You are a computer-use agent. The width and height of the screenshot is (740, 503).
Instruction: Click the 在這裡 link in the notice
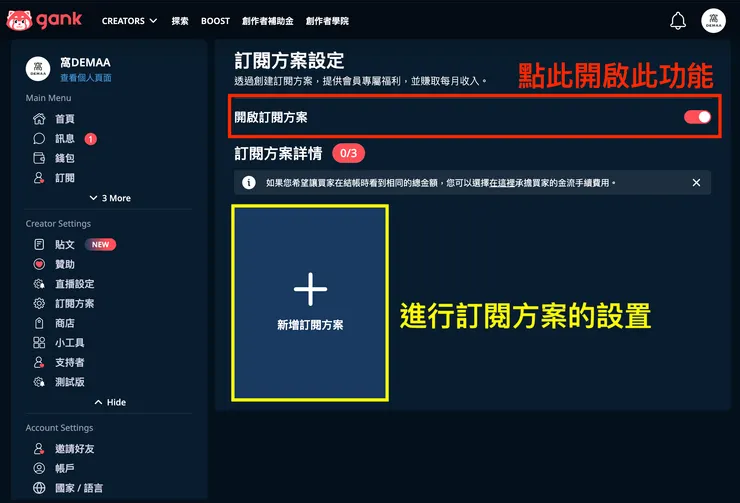tap(502, 183)
